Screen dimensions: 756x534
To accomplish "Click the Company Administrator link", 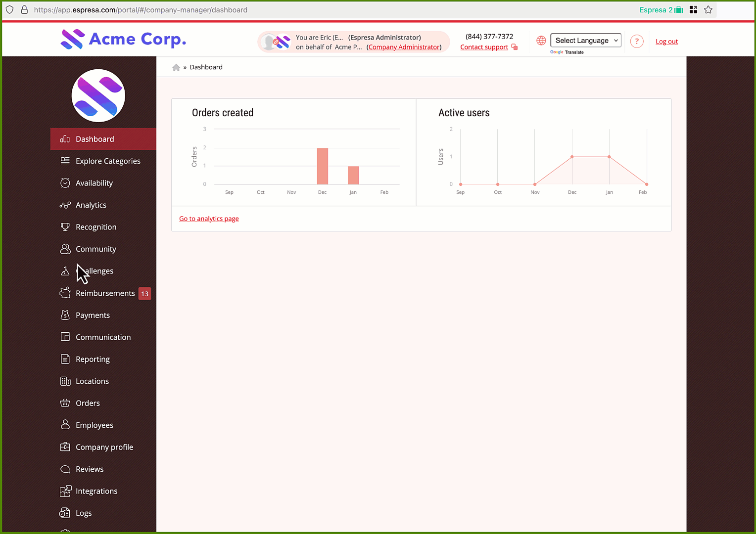I will (404, 47).
